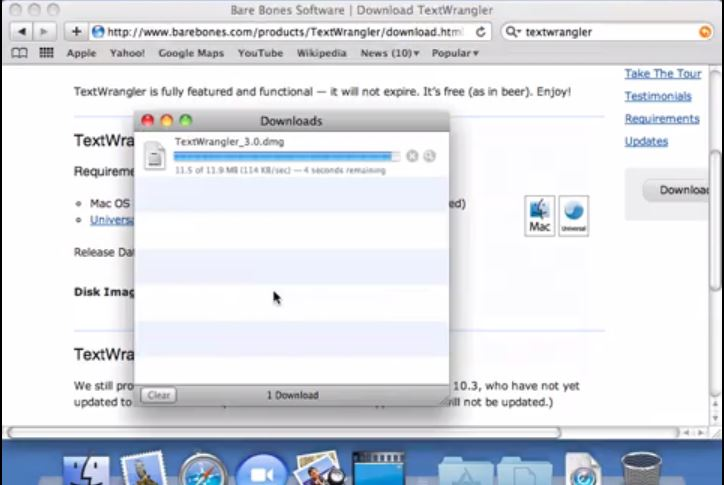Open the Apple bookmark
Screen dimensions: 724x485
point(81,53)
